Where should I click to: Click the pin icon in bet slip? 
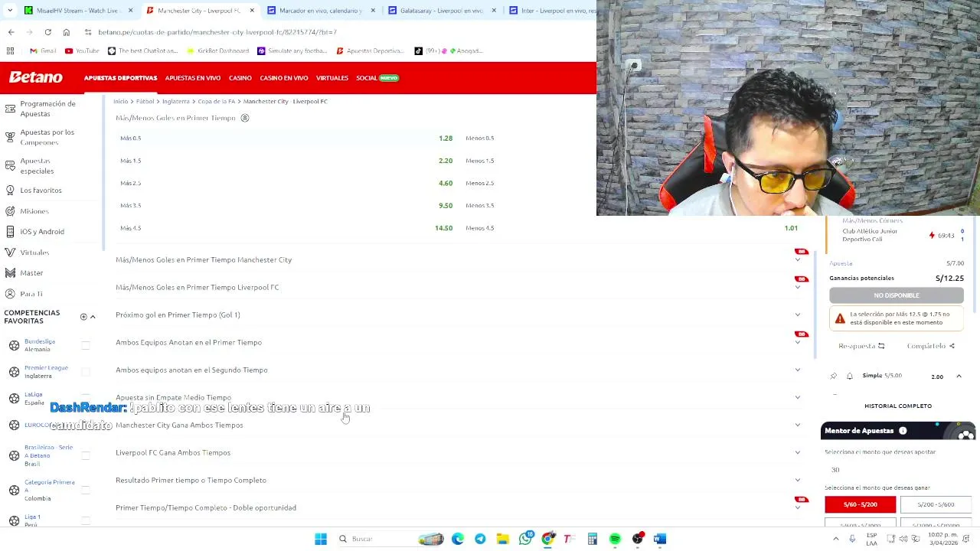[x=834, y=376]
